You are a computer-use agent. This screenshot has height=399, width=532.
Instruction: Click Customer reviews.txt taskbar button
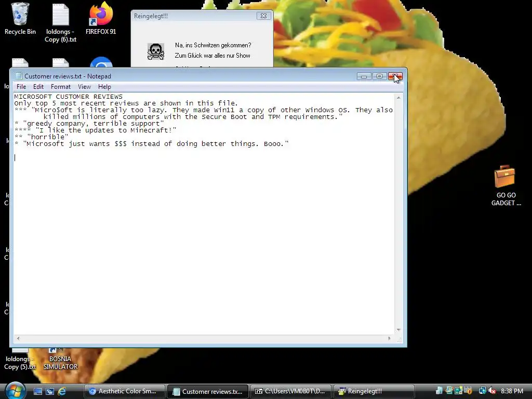[208, 391]
